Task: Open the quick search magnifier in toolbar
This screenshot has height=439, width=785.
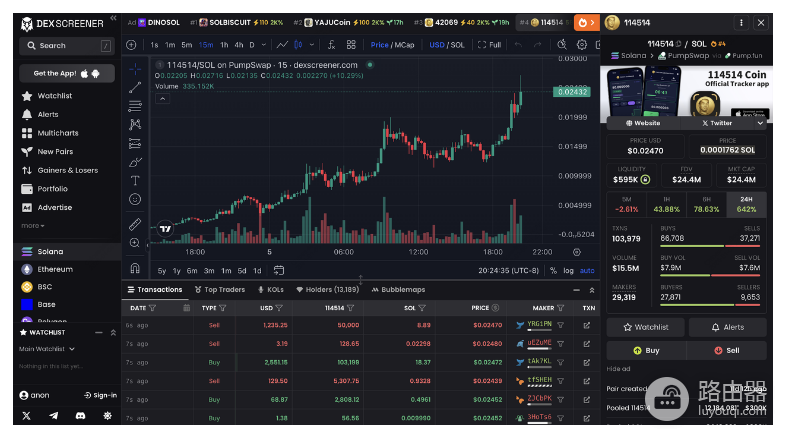Action: 562,45
